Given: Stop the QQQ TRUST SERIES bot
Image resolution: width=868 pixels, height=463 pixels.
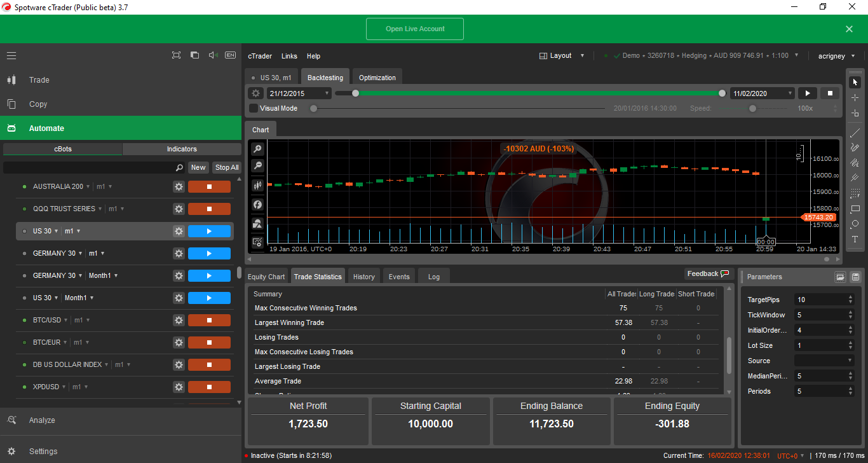Looking at the screenshot, I should click(x=209, y=209).
